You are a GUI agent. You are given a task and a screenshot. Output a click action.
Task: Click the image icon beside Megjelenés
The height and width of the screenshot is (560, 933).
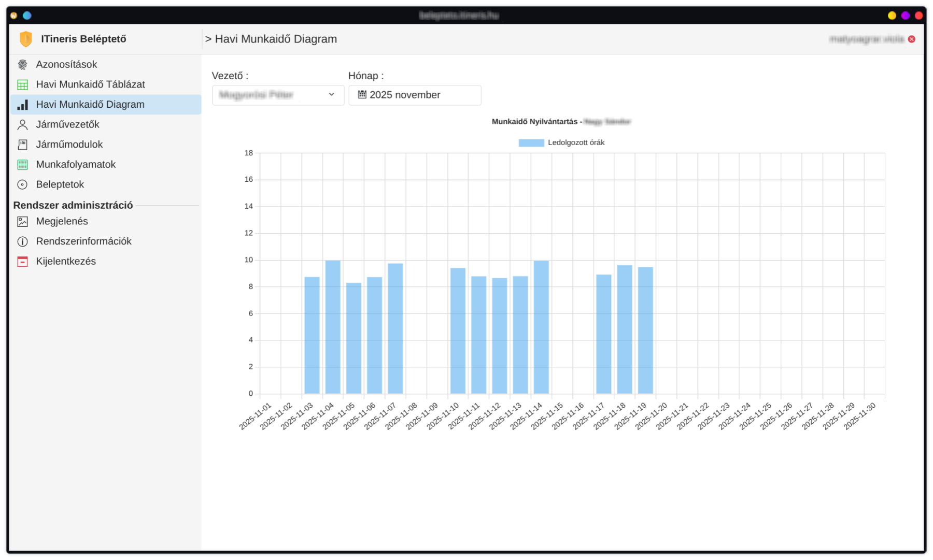point(22,222)
